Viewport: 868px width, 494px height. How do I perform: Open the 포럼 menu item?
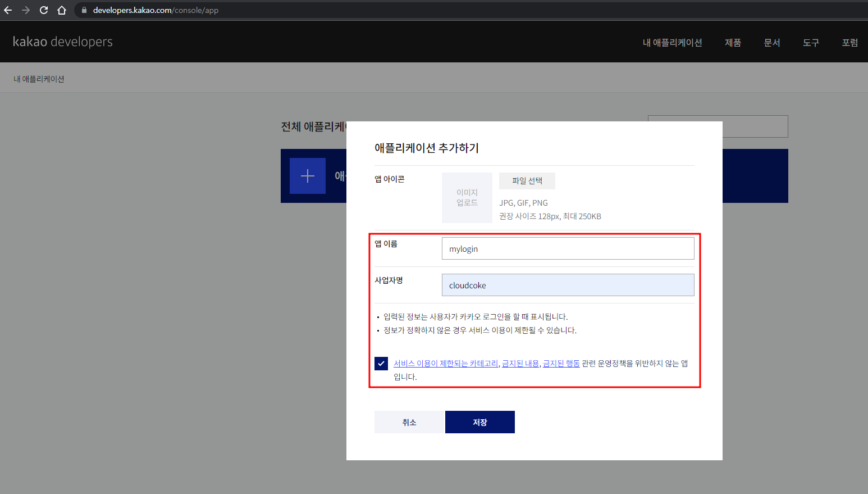click(x=849, y=42)
